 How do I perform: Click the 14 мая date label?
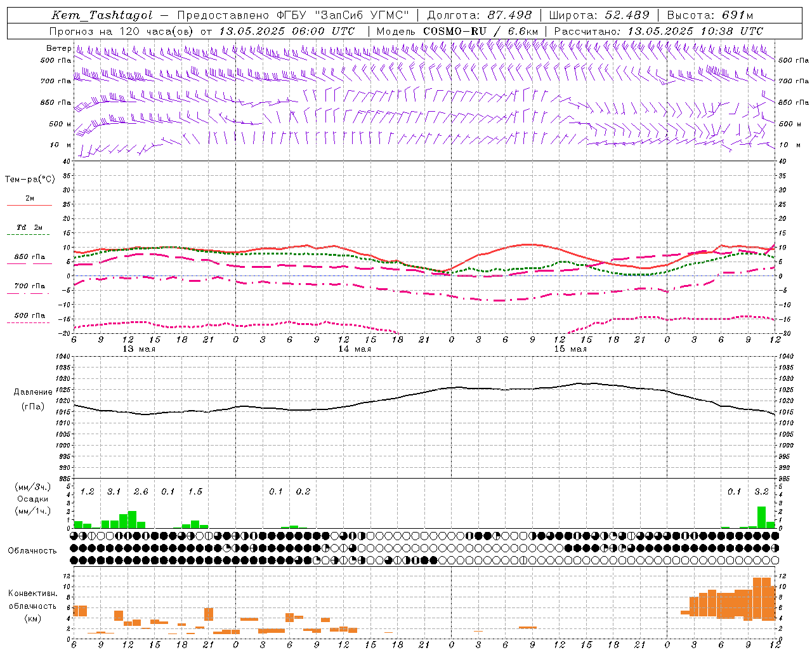pos(355,349)
